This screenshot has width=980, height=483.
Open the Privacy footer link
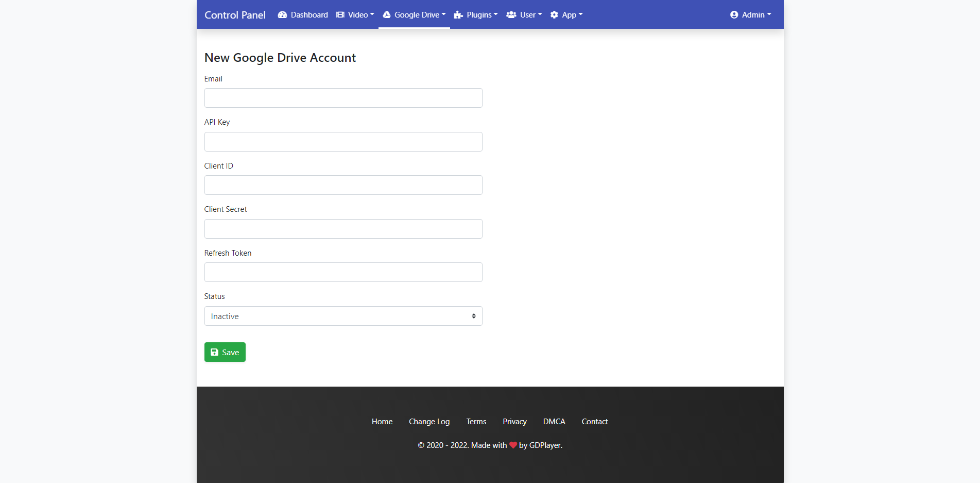pyautogui.click(x=515, y=422)
